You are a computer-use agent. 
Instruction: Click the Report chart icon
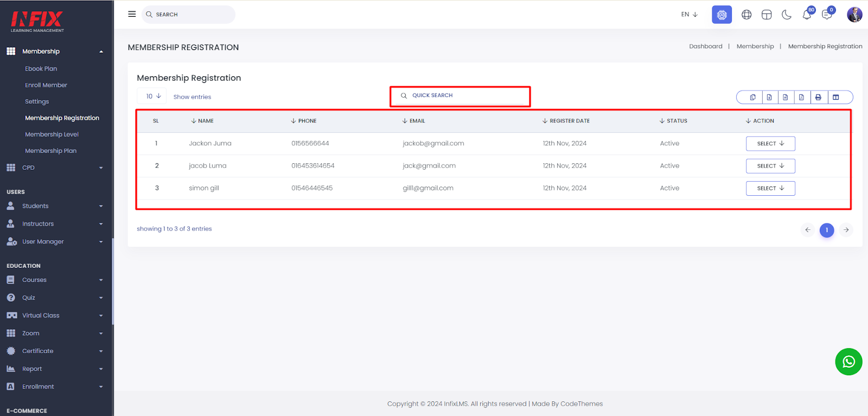(10, 369)
